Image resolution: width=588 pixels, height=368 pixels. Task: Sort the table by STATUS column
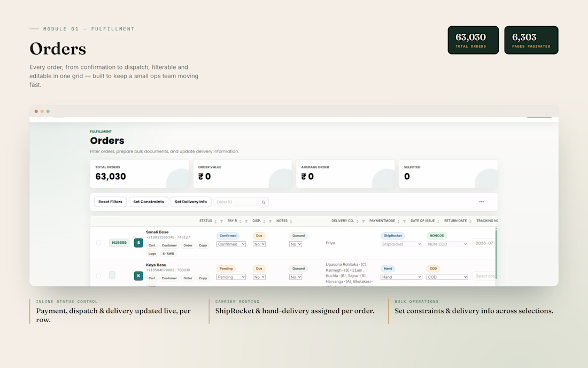[215, 221]
